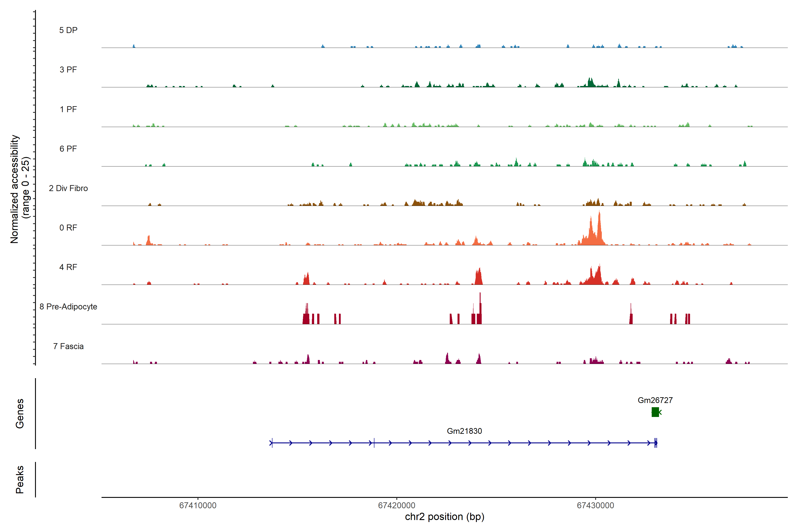Image resolution: width=798 pixels, height=532 pixels.
Task: Click the Genes panel label
Action: tap(20, 413)
